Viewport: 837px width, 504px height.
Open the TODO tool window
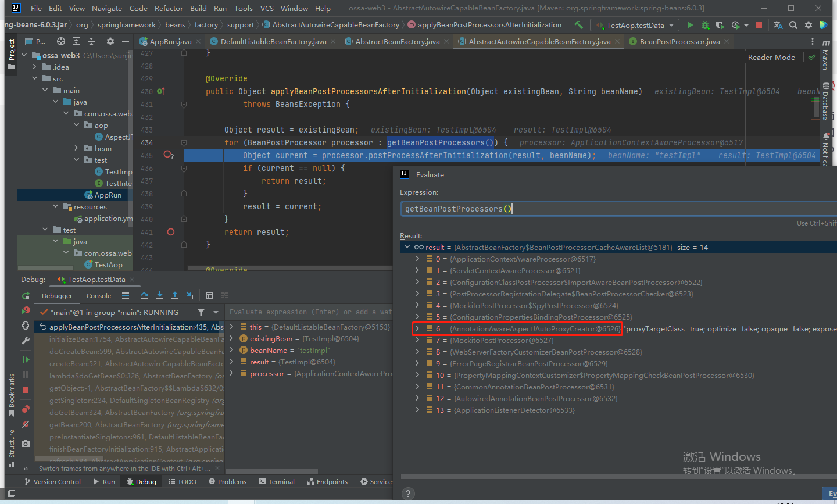click(x=183, y=481)
